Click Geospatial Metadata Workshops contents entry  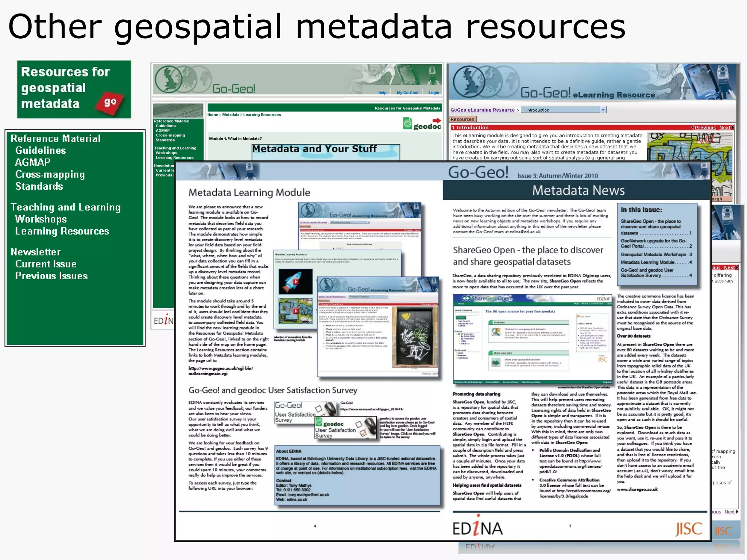tap(656, 254)
